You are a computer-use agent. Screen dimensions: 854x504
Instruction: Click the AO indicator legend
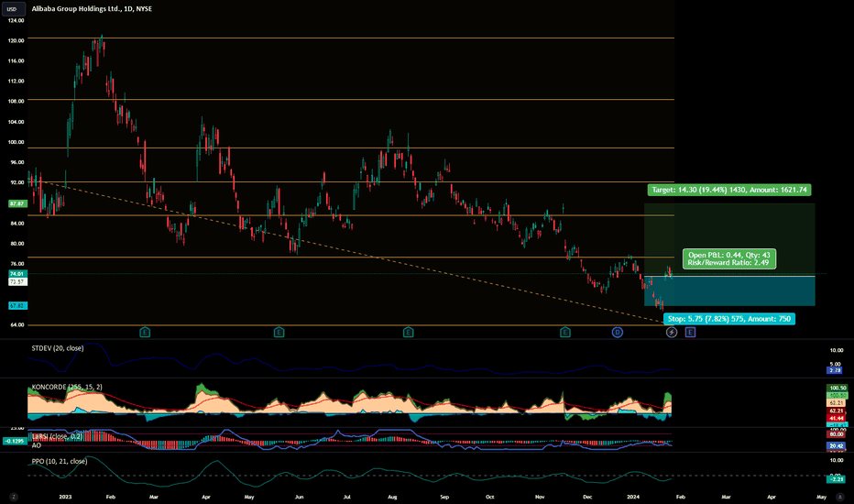[36, 445]
